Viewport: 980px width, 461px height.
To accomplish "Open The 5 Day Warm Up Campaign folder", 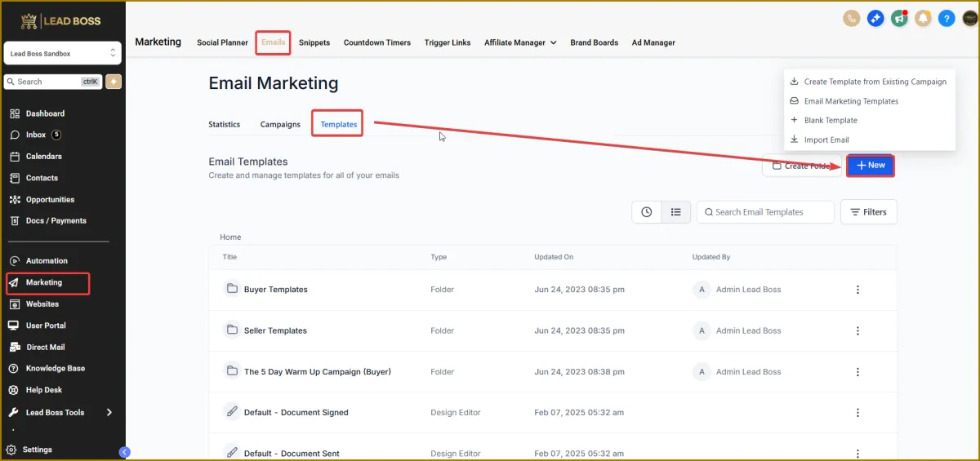I will (317, 372).
